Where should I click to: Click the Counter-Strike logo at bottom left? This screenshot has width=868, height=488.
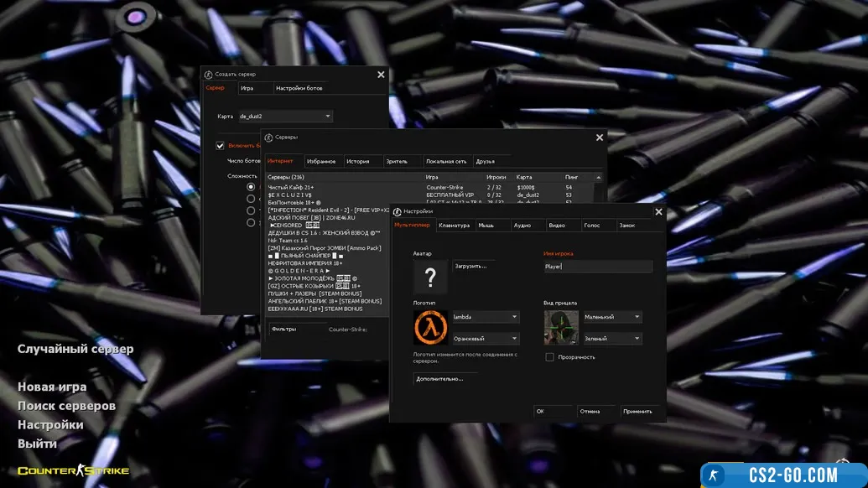[74, 470]
